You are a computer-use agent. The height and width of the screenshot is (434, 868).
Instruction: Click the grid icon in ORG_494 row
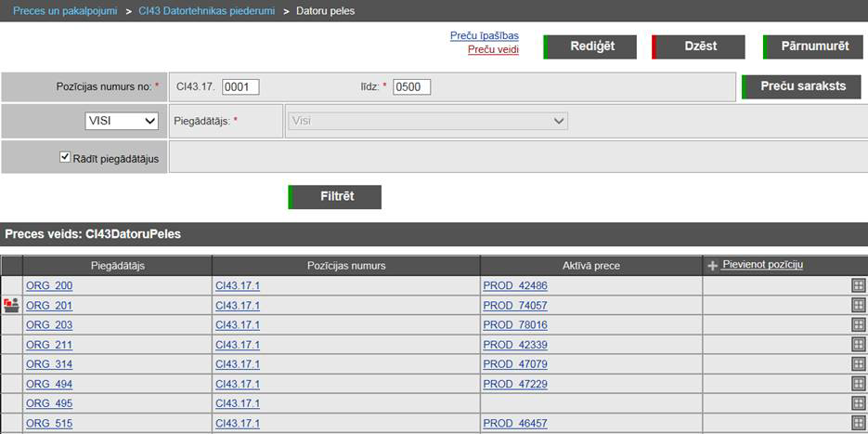click(858, 384)
